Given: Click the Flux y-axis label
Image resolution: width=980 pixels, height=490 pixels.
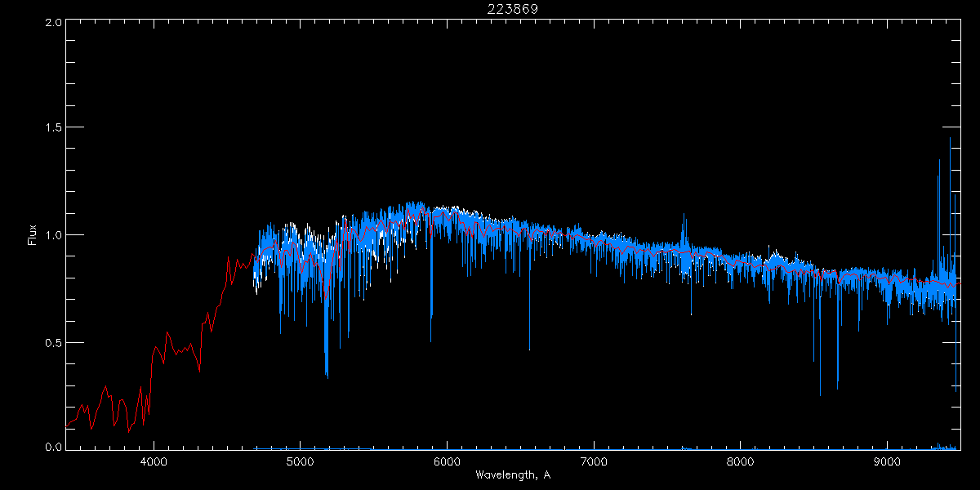Looking at the screenshot, I should pyautogui.click(x=33, y=235).
